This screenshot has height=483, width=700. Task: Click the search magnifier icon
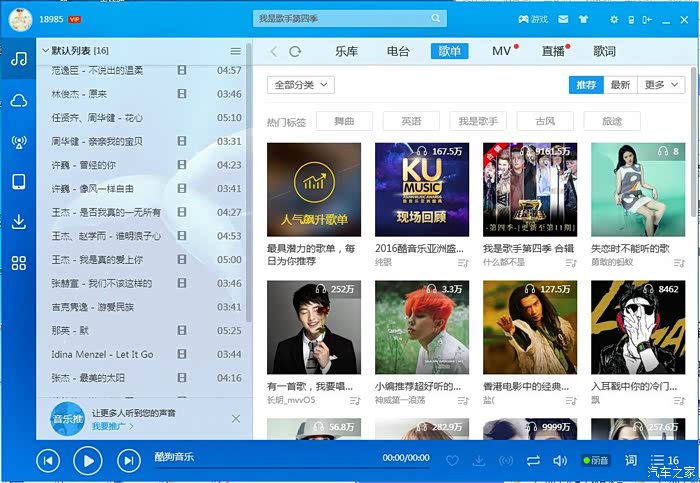pyautogui.click(x=436, y=18)
